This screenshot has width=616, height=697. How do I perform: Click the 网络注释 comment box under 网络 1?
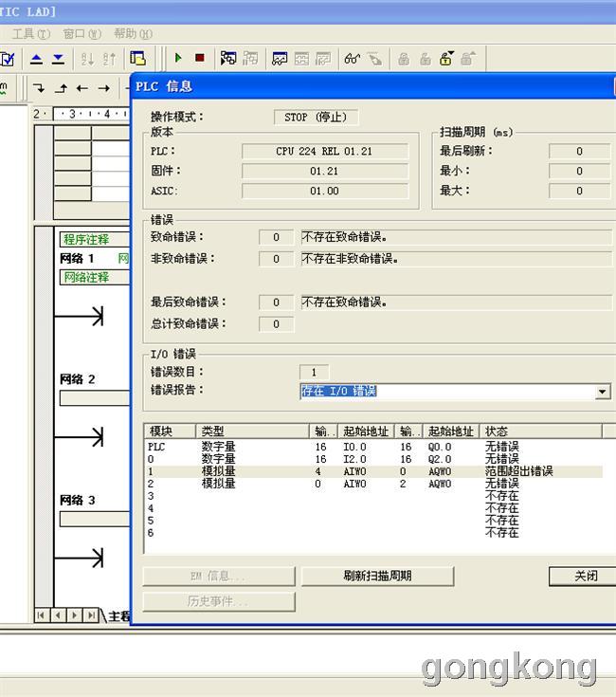click(x=95, y=277)
